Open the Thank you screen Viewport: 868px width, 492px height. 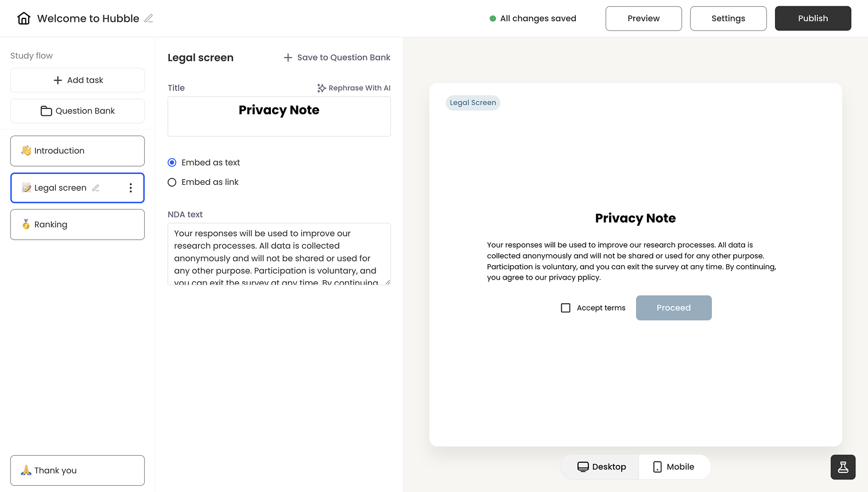(77, 470)
